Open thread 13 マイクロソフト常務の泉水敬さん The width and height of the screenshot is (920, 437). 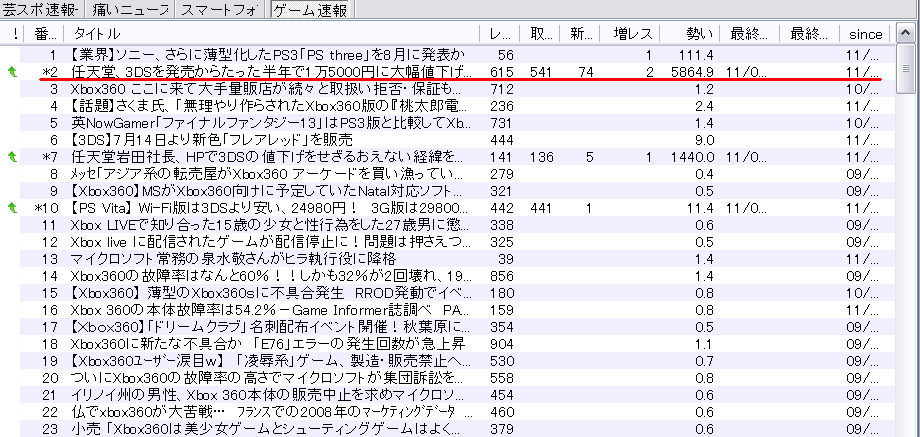point(233,259)
